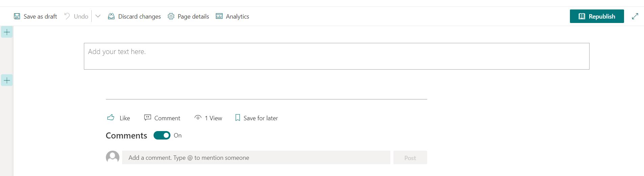644x176 pixels.
Task: Like the page with thumbs-up icon
Action: [111, 118]
